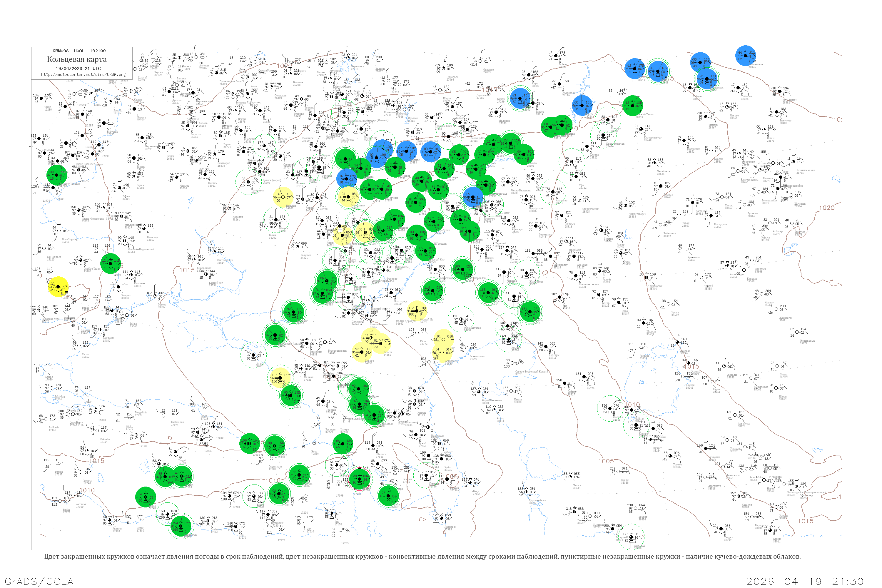Click the bright yellow station circle at far left

pos(58,287)
